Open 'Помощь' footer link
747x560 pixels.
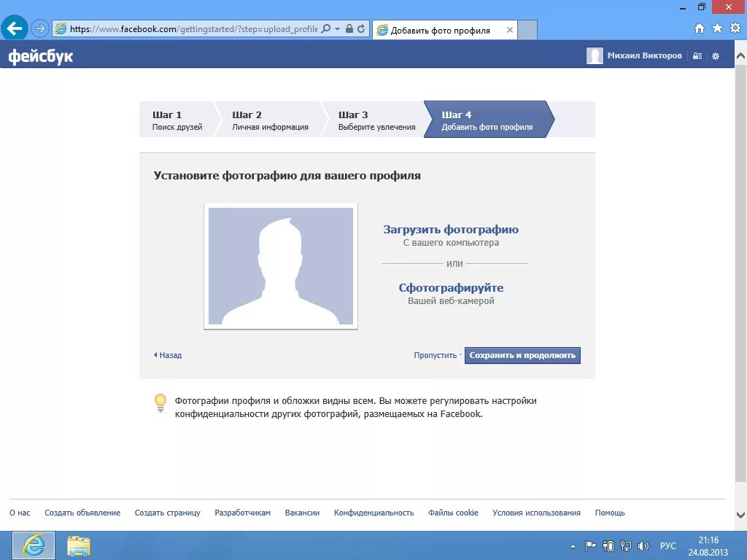pos(610,513)
